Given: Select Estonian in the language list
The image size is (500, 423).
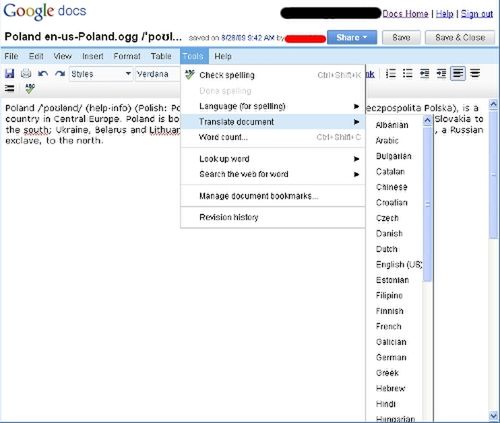Looking at the screenshot, I should click(392, 280).
